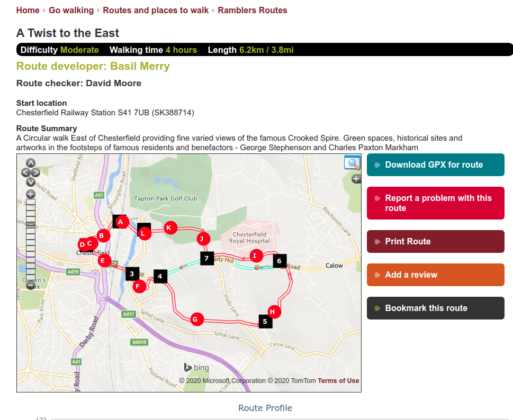This screenshot has width=513, height=420.
Task: Click red waypoint marker K on the route
Action: point(169,227)
